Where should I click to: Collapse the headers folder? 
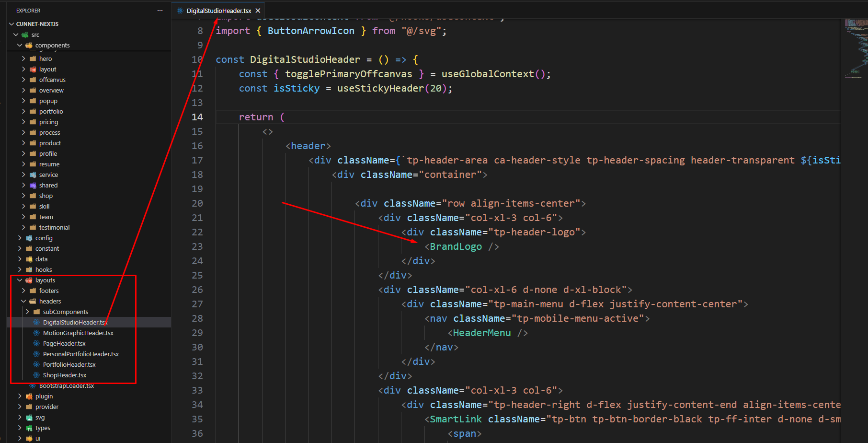23,302
